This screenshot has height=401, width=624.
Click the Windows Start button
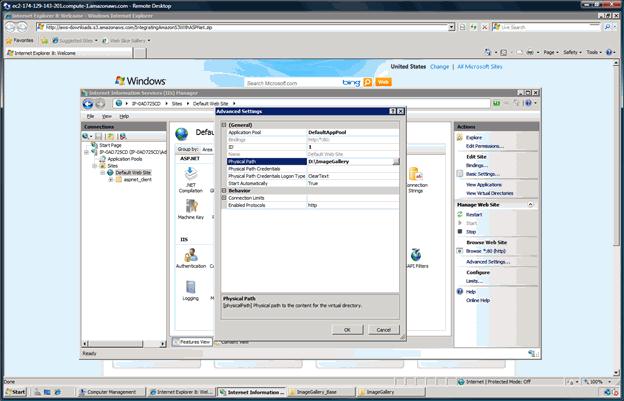point(16,392)
